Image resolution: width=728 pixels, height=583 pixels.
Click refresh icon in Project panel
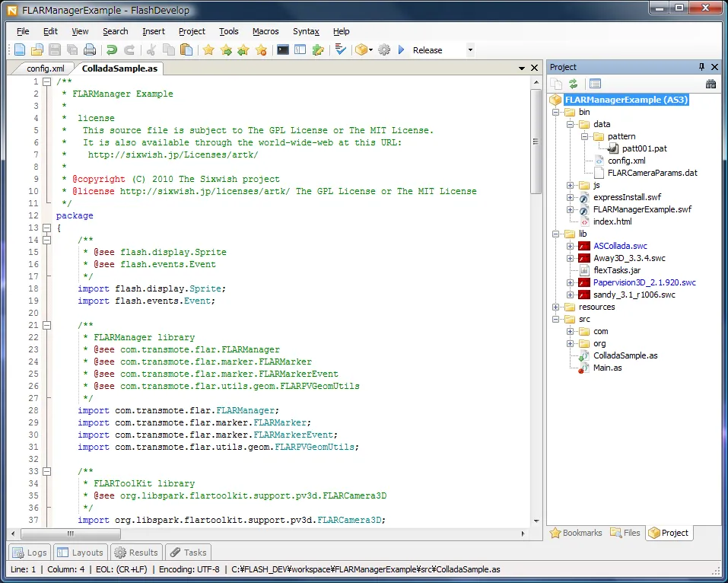coord(574,84)
